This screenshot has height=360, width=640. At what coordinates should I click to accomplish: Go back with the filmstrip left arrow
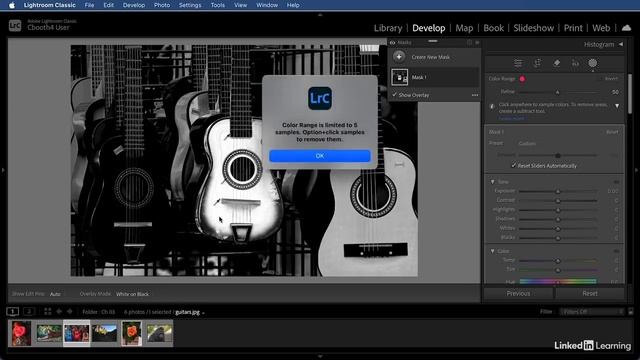point(59,311)
